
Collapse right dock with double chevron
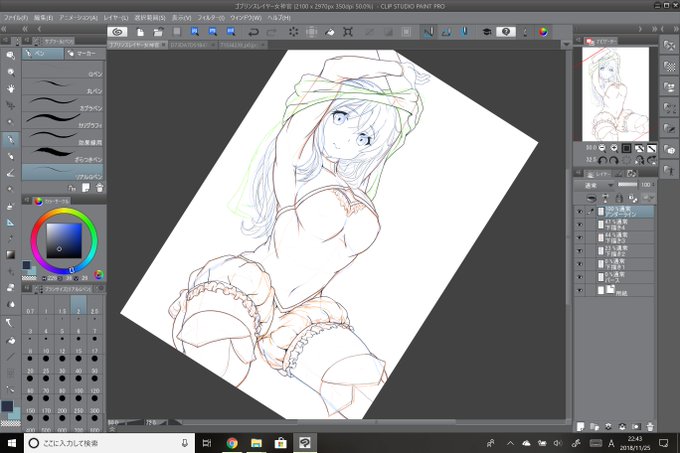point(677,29)
